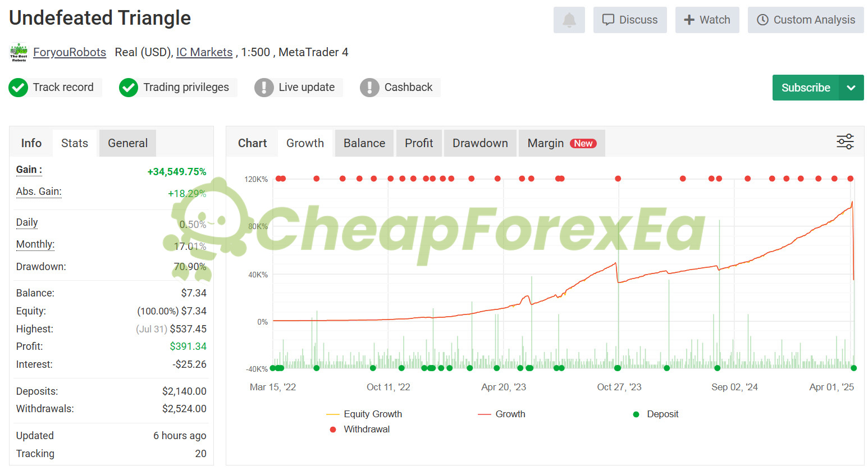Select the Growth chart tab
Viewport: 868px width, 470px height.
(305, 143)
